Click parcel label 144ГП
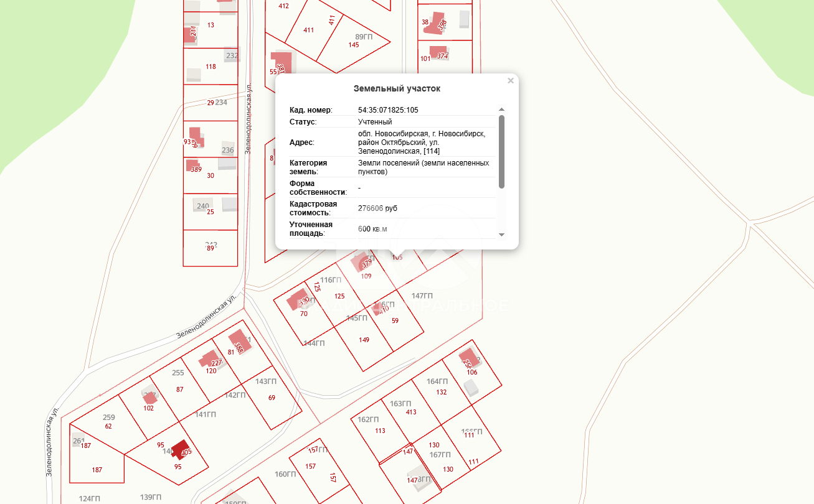Image resolution: width=814 pixels, height=504 pixels. click(x=315, y=343)
